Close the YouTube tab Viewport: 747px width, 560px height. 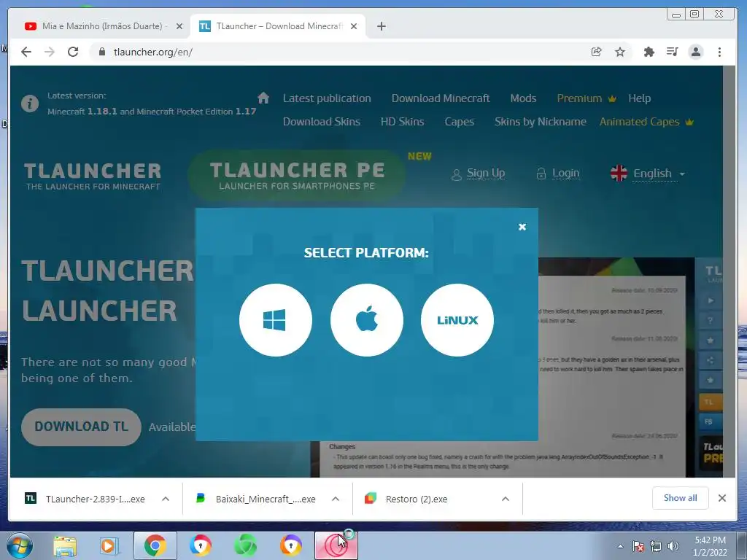(179, 26)
